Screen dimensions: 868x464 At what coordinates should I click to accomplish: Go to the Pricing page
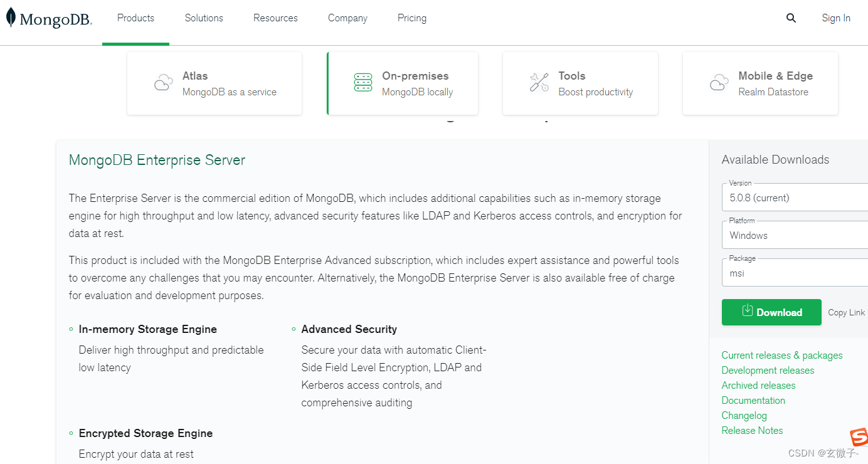coord(412,18)
